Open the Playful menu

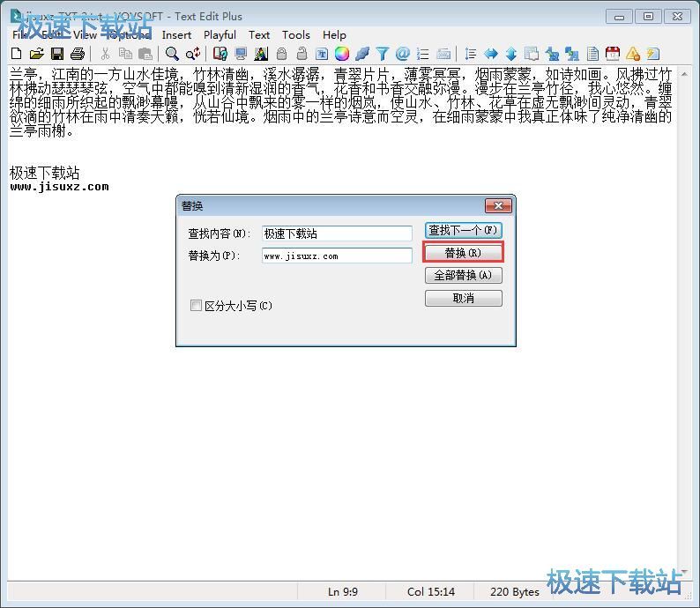pos(220,34)
